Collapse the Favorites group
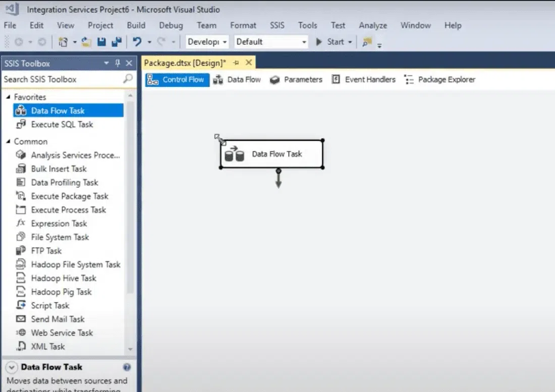This screenshot has width=555, height=392. pos(8,96)
